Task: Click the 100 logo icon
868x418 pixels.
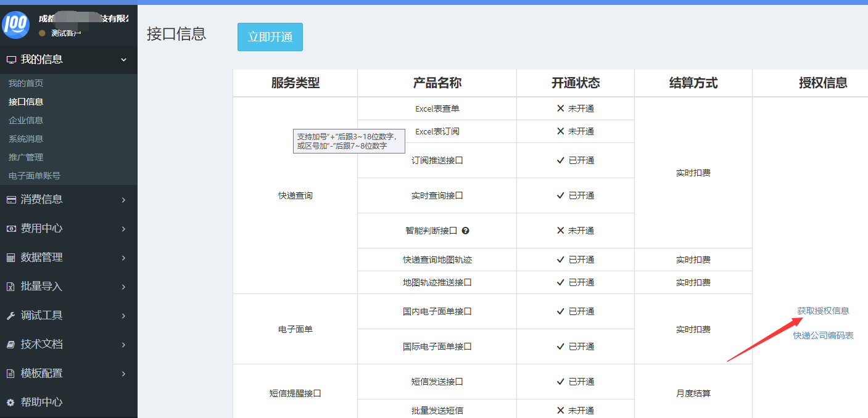Action: click(17, 24)
